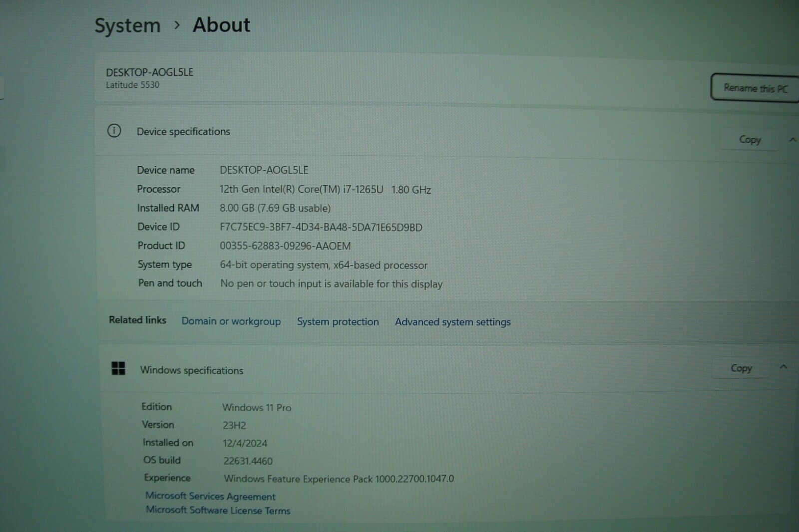The height and width of the screenshot is (532, 799).
Task: Click the OS build label
Action: click(x=162, y=460)
